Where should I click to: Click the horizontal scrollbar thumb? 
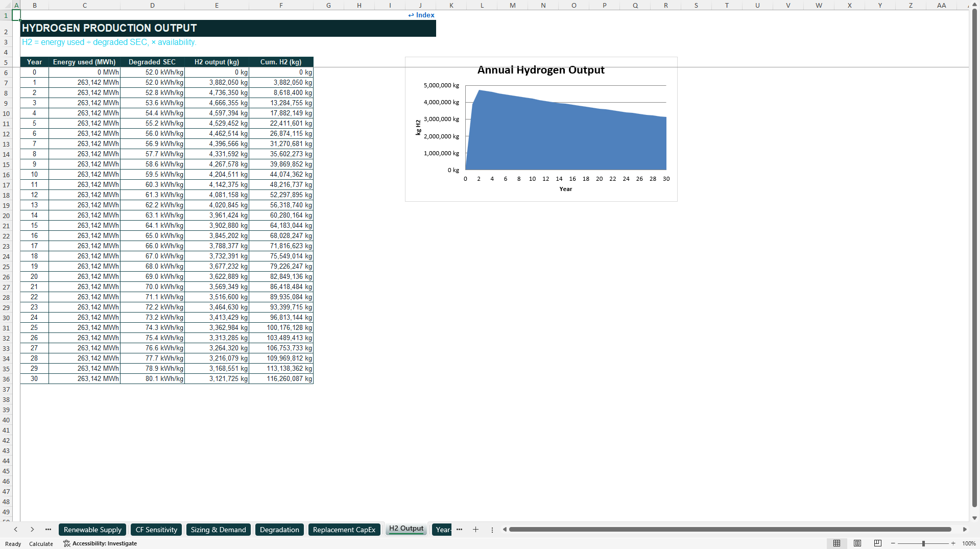point(730,530)
